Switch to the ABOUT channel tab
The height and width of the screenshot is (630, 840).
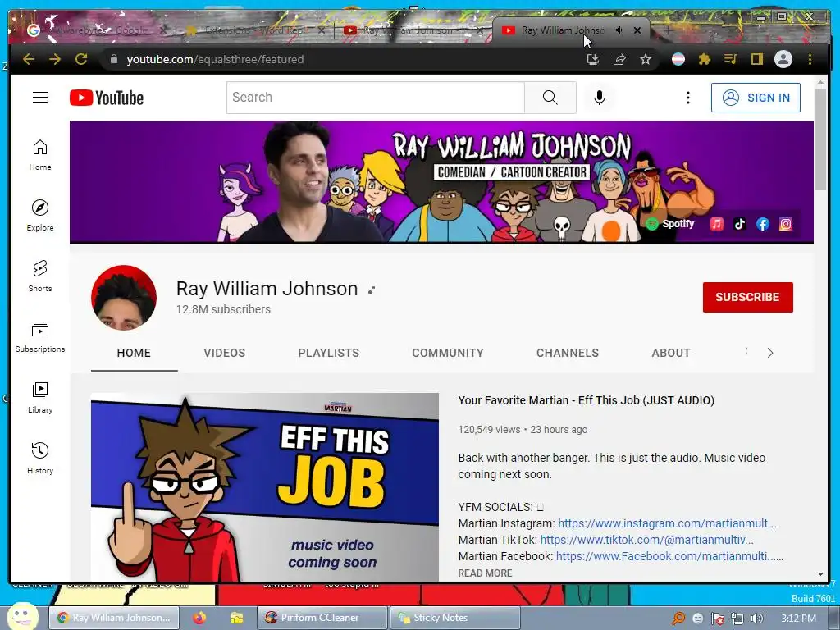[671, 353]
